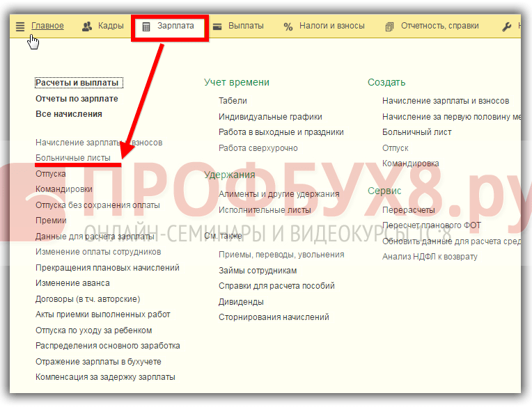Open Распределения основного заработка
Image resolution: width=532 pixels, height=407 pixels.
click(x=107, y=346)
